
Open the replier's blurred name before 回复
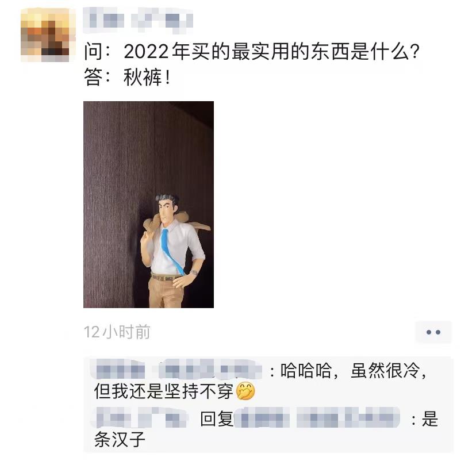[x=139, y=418]
